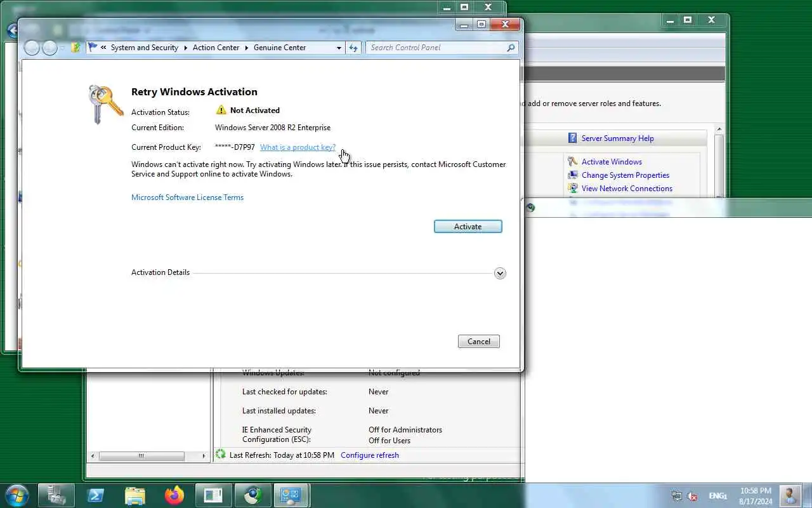Click the muted volume tray icon

[x=693, y=496]
